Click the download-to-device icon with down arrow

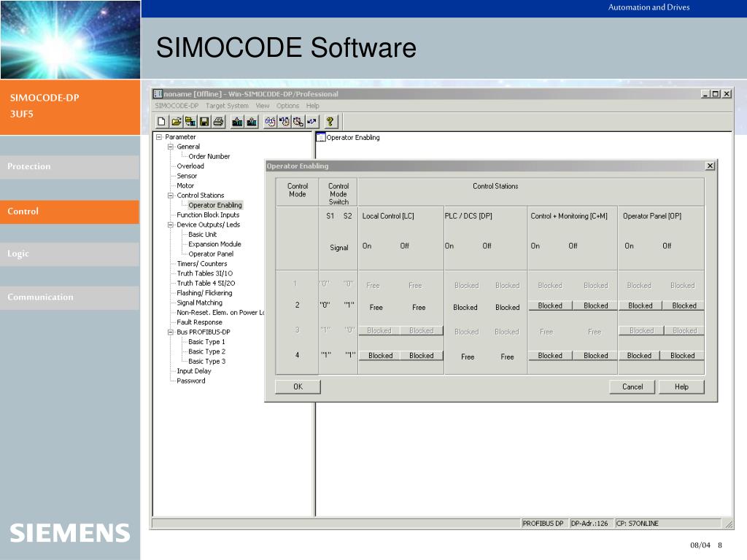coord(237,122)
